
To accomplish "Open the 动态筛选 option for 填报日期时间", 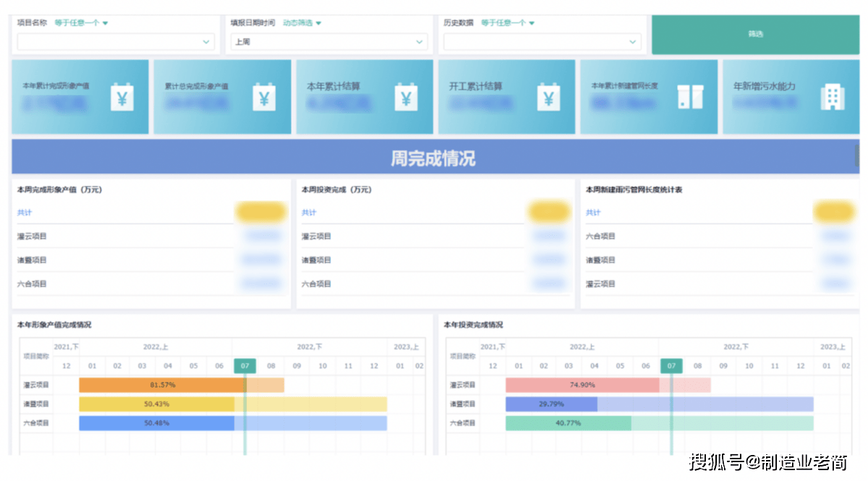I will [x=302, y=23].
